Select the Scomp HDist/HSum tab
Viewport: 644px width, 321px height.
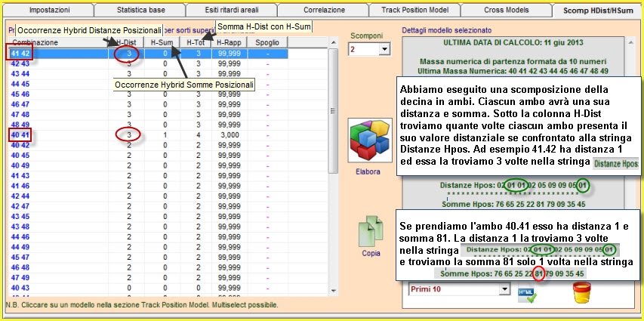[x=598, y=11]
